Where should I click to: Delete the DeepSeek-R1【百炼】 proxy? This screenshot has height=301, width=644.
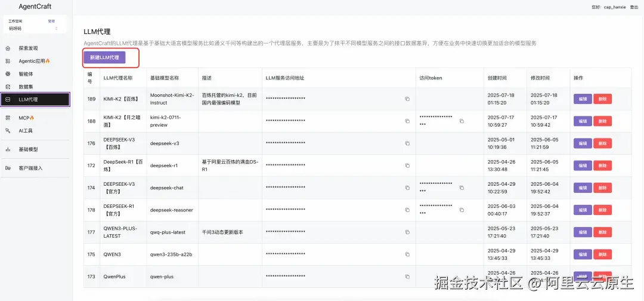point(602,165)
